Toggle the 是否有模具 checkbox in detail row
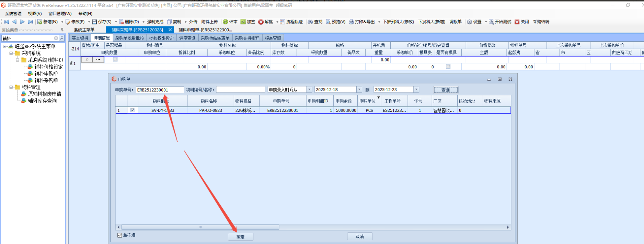This screenshot has height=244, width=644. pos(448,67)
